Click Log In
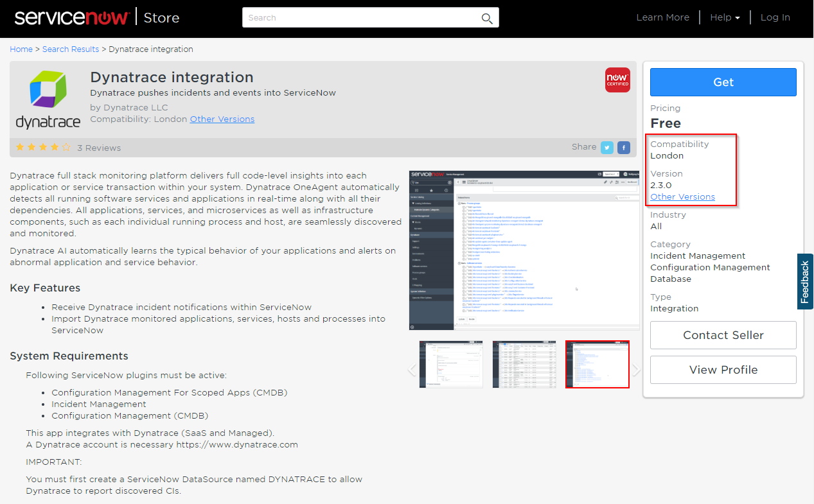 775,17
